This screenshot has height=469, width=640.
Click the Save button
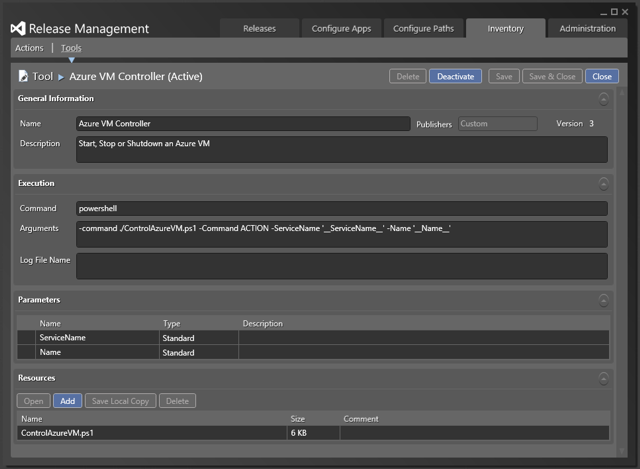point(504,76)
